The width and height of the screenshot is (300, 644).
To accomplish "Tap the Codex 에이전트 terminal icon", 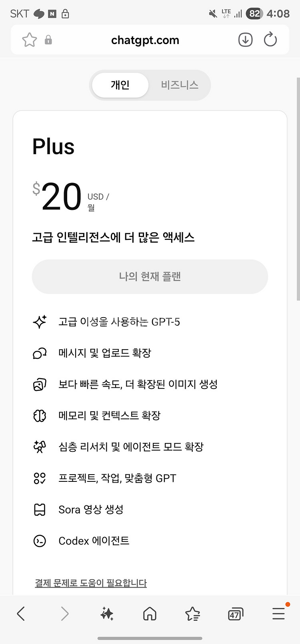I will (x=40, y=541).
